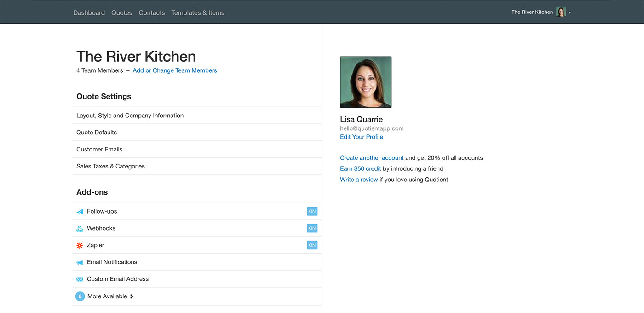Image resolution: width=644 pixels, height=313 pixels.
Task: Click Lisa Quarrie's large profile photo
Action: coord(366,82)
